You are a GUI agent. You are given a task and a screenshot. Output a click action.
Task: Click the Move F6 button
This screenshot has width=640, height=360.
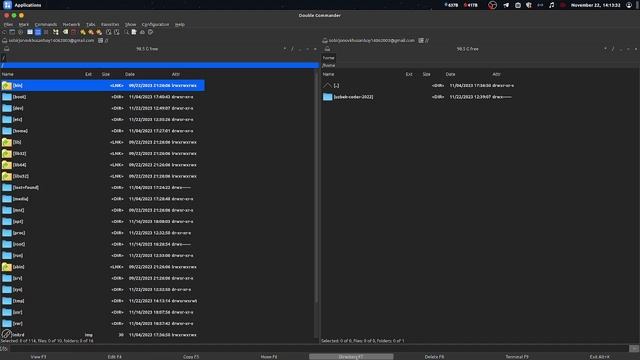click(x=269, y=357)
